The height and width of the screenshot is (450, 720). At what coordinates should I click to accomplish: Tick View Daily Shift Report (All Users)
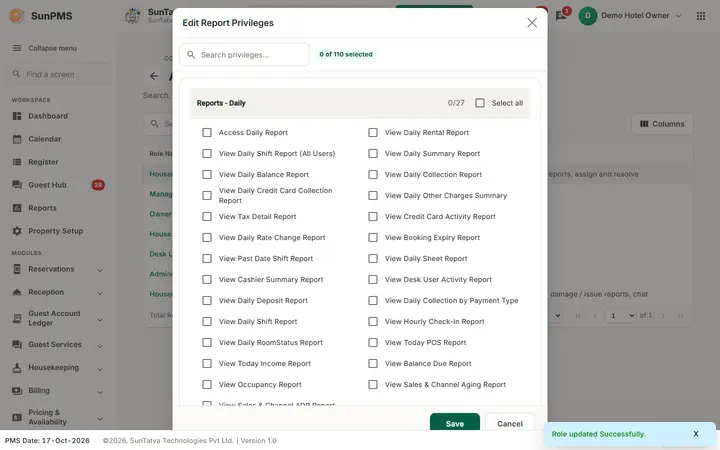(x=207, y=153)
